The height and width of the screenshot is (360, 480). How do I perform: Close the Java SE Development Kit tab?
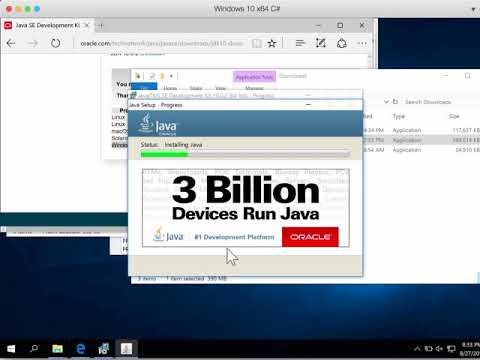pyautogui.click(x=87, y=25)
